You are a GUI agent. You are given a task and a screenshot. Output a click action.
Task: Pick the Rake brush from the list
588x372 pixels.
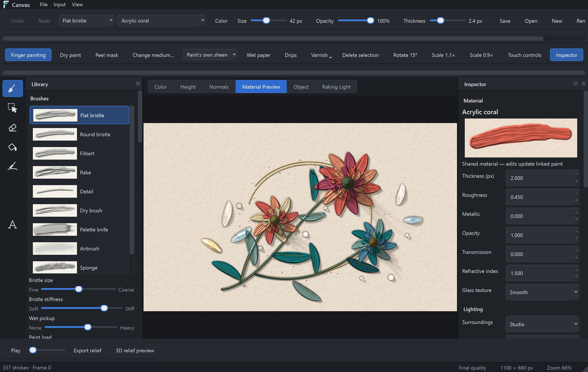coord(80,172)
